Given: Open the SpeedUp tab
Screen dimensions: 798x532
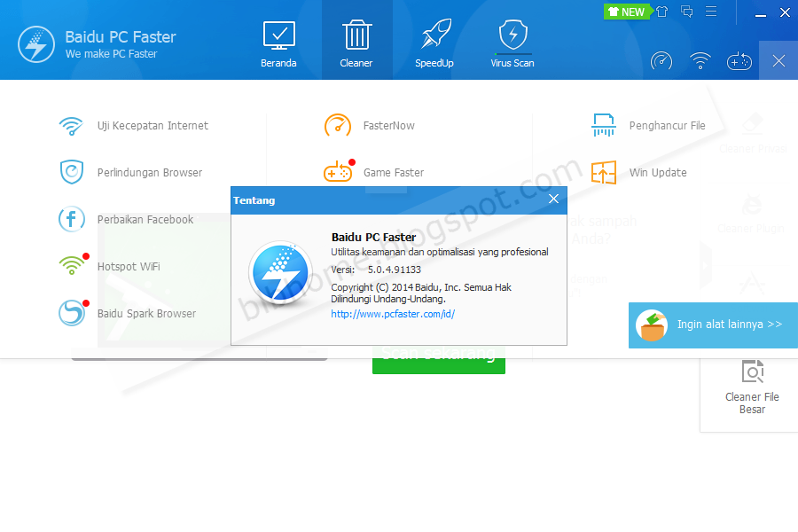Looking at the screenshot, I should click(x=434, y=44).
